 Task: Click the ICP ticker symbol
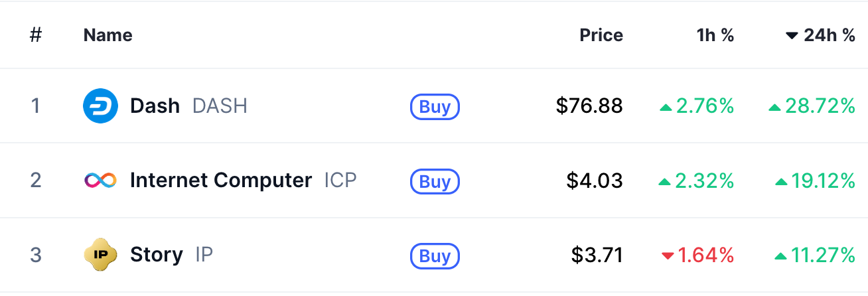pyautogui.click(x=340, y=181)
